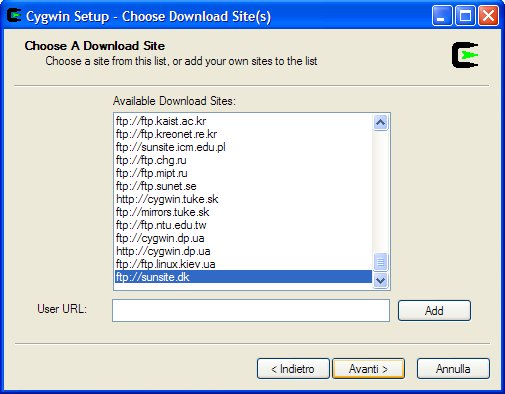The width and height of the screenshot is (505, 394).
Task: Select ftp://ftp.kaist.ac.kr from the list
Action: click(x=243, y=121)
